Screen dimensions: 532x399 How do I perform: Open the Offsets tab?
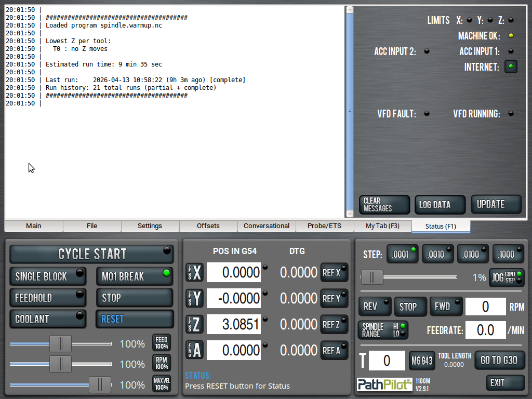(208, 226)
